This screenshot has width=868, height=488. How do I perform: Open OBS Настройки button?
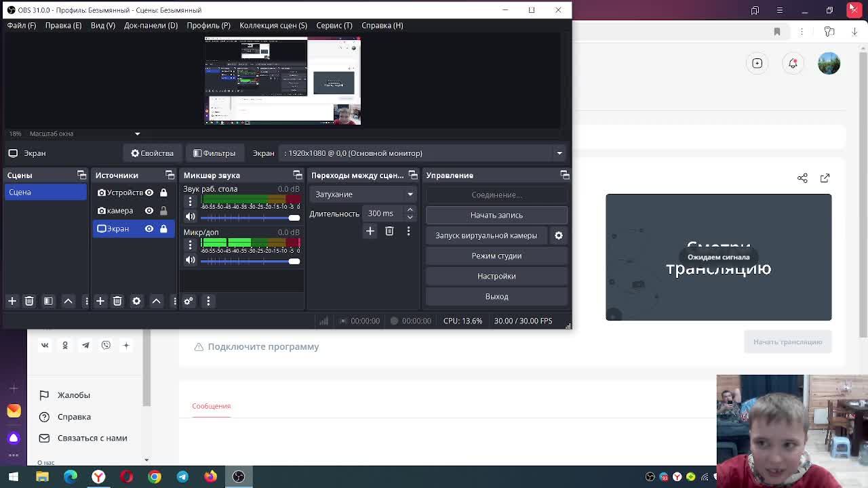pyautogui.click(x=496, y=276)
